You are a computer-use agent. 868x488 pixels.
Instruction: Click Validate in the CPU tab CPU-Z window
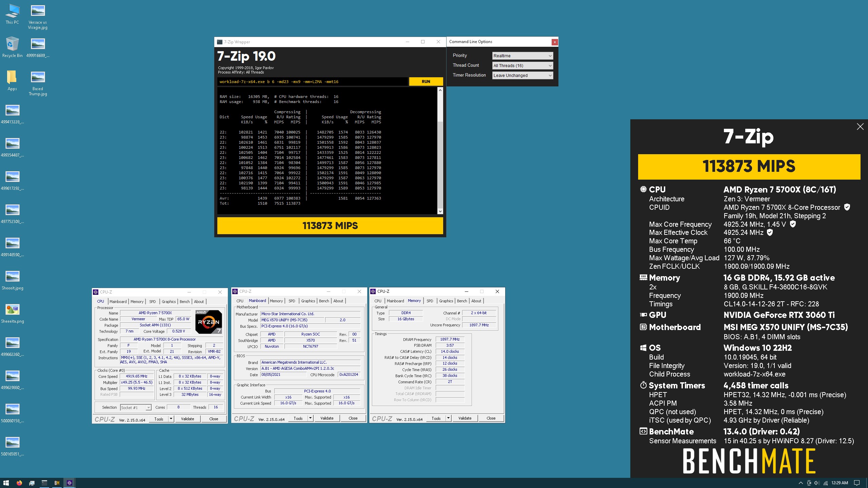(188, 419)
